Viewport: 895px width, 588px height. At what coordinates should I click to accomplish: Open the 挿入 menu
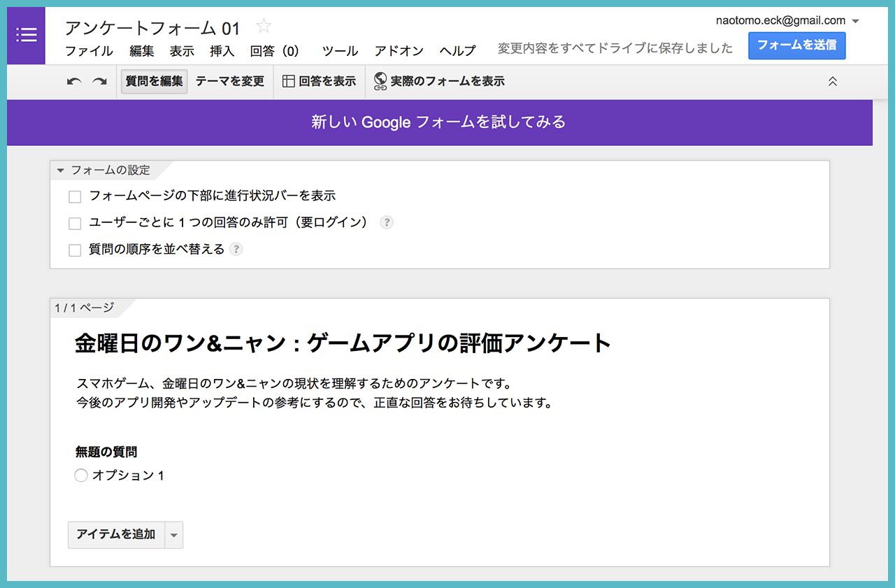coord(222,50)
